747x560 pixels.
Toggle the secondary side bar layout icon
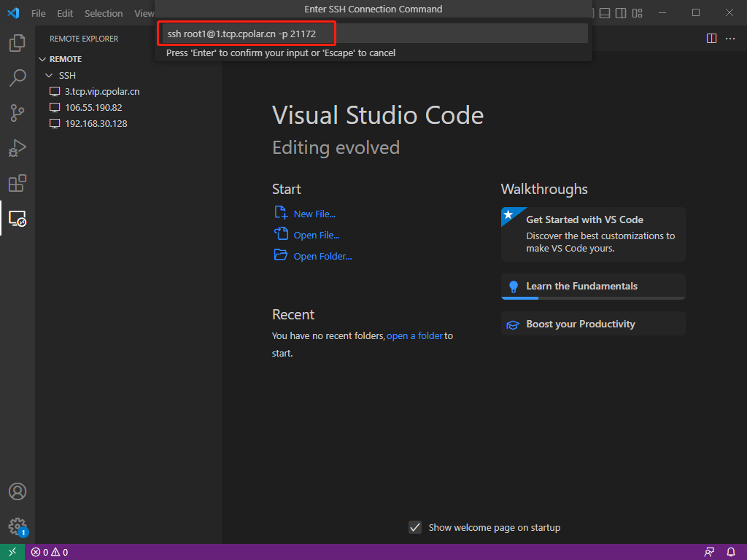coord(621,13)
